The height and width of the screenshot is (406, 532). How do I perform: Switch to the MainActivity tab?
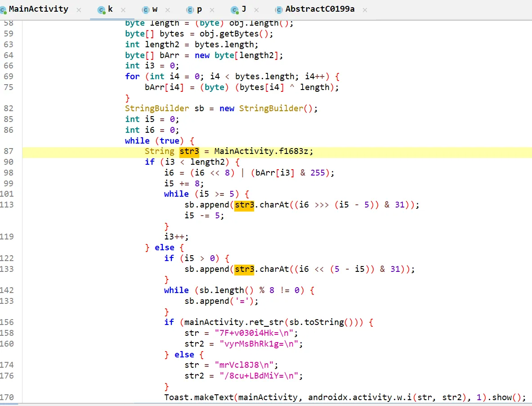38,9
